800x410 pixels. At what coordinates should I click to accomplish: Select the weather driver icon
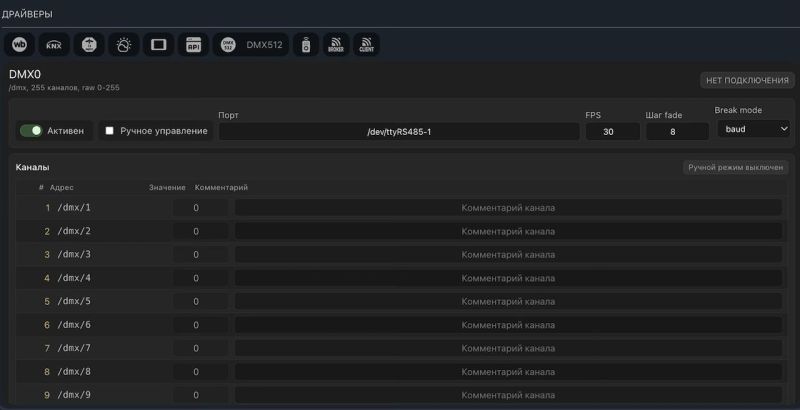click(x=123, y=45)
